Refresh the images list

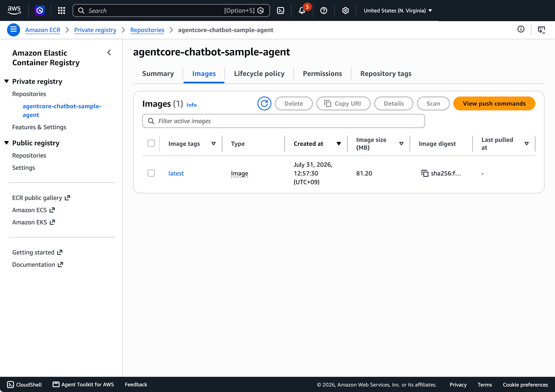coord(264,104)
